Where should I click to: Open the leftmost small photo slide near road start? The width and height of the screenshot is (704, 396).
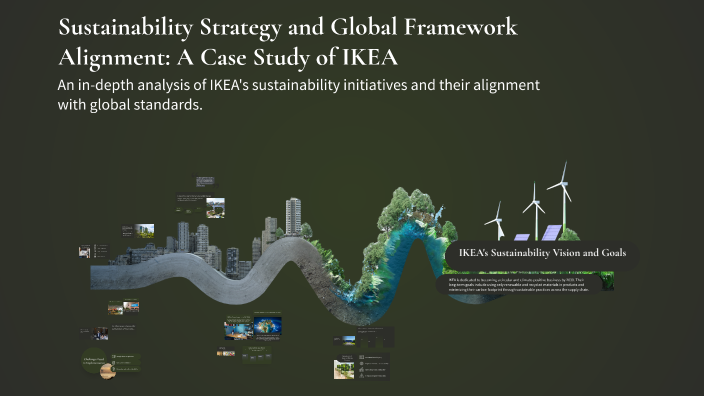tap(84, 252)
